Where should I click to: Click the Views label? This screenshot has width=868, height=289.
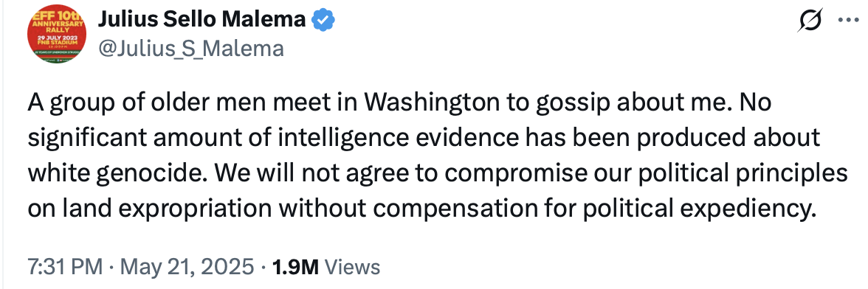(352, 267)
